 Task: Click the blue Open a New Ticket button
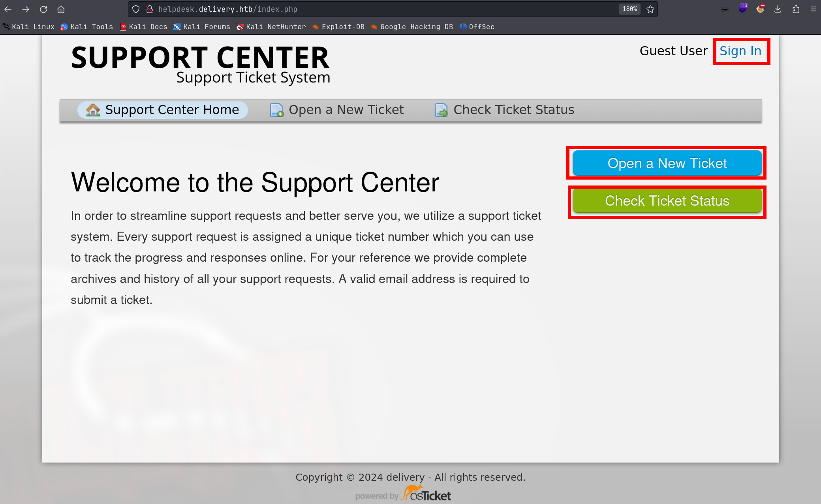667,163
